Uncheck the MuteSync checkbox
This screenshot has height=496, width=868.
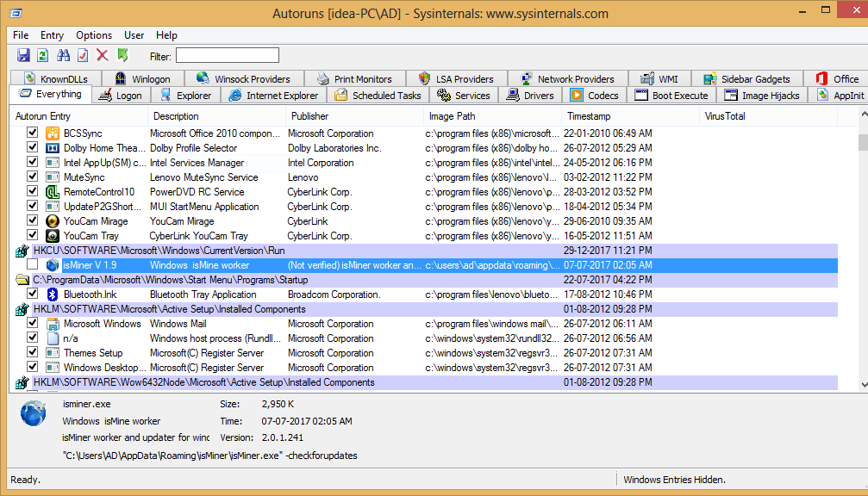33,177
